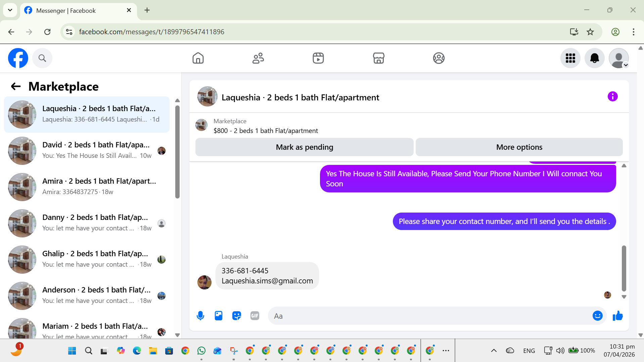Screen dimensions: 644x362
Task: Open the Amira conversation
Action: [x=87, y=187]
